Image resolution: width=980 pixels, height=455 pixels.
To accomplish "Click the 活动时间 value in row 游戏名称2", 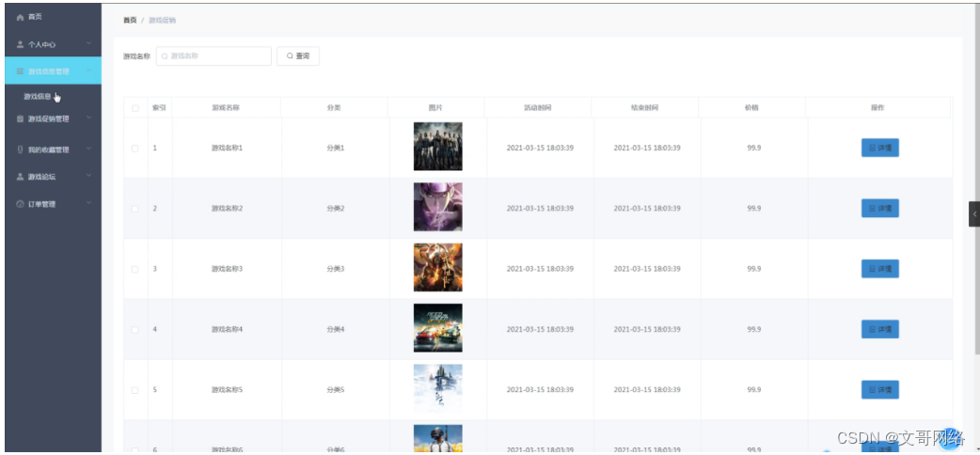I will [540, 209].
